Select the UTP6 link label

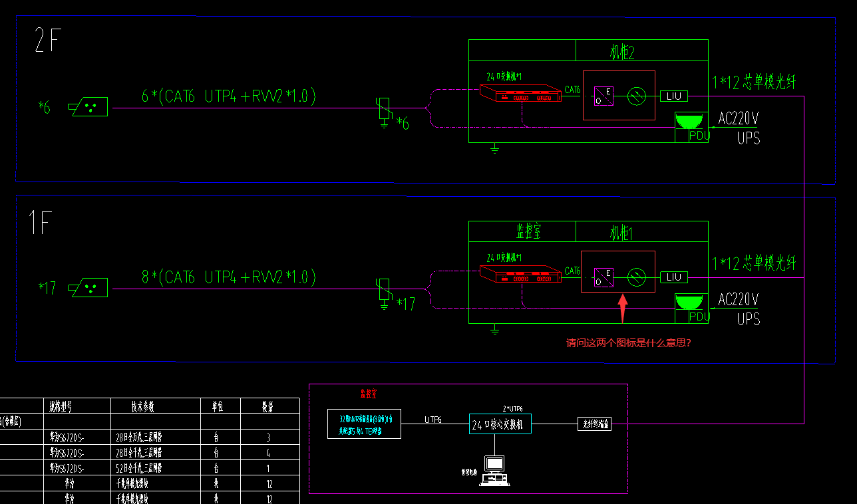tap(433, 420)
